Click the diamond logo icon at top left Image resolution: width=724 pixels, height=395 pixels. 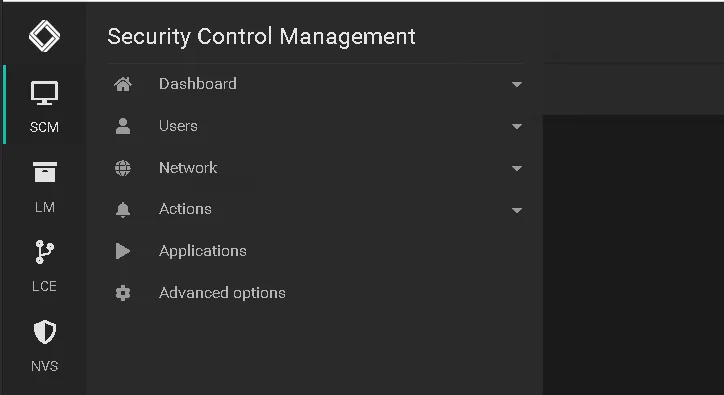point(44,36)
